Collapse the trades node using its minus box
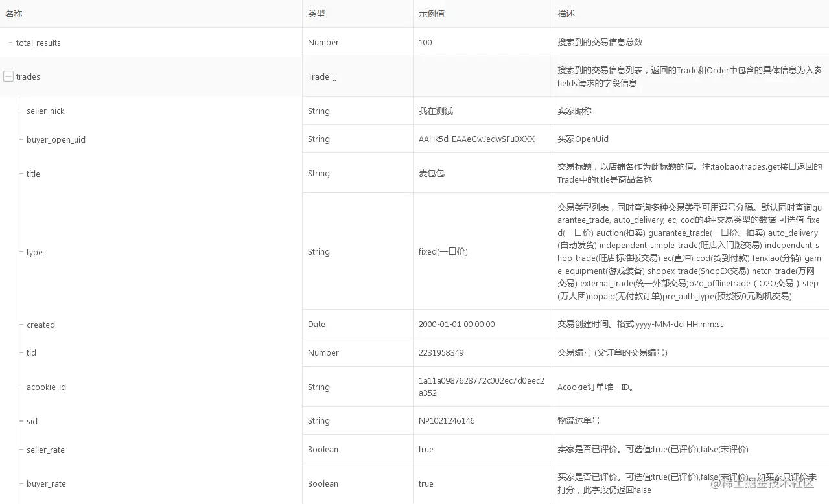Screen dimensions: 829x504 pos(8,76)
